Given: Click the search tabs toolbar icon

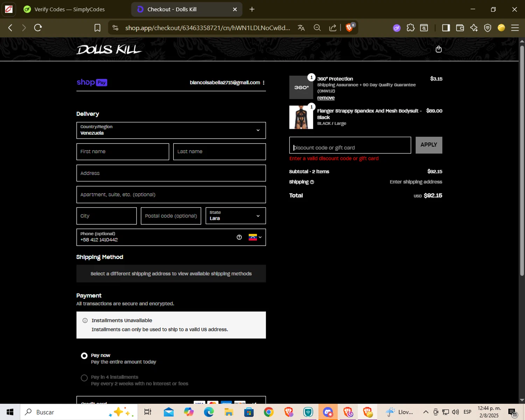Looking at the screenshot, I should tap(424, 28).
